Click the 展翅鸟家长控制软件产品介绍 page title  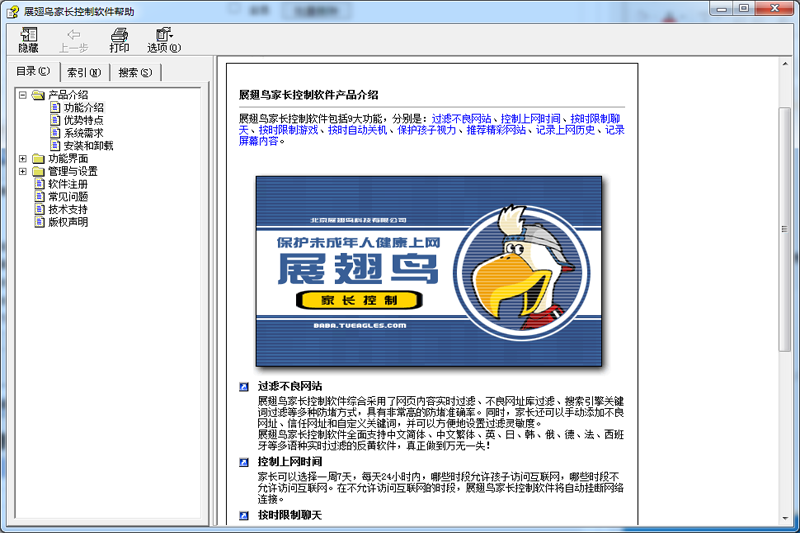309,95
